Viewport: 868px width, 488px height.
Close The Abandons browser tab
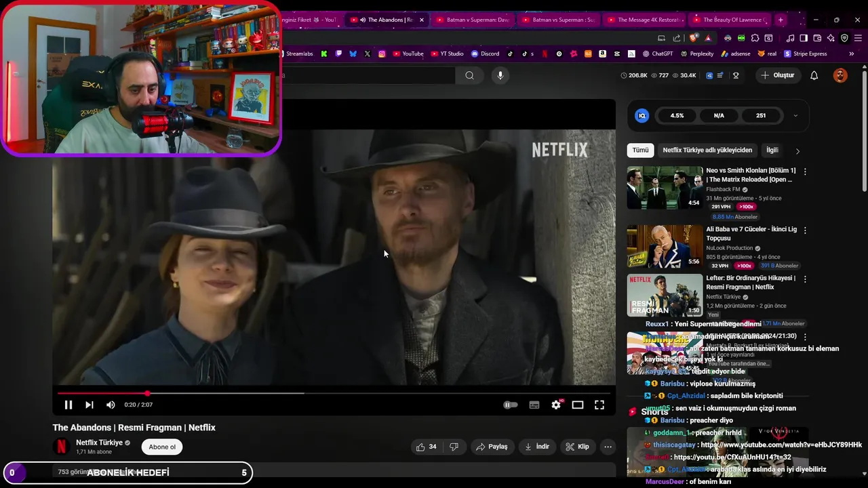421,20
